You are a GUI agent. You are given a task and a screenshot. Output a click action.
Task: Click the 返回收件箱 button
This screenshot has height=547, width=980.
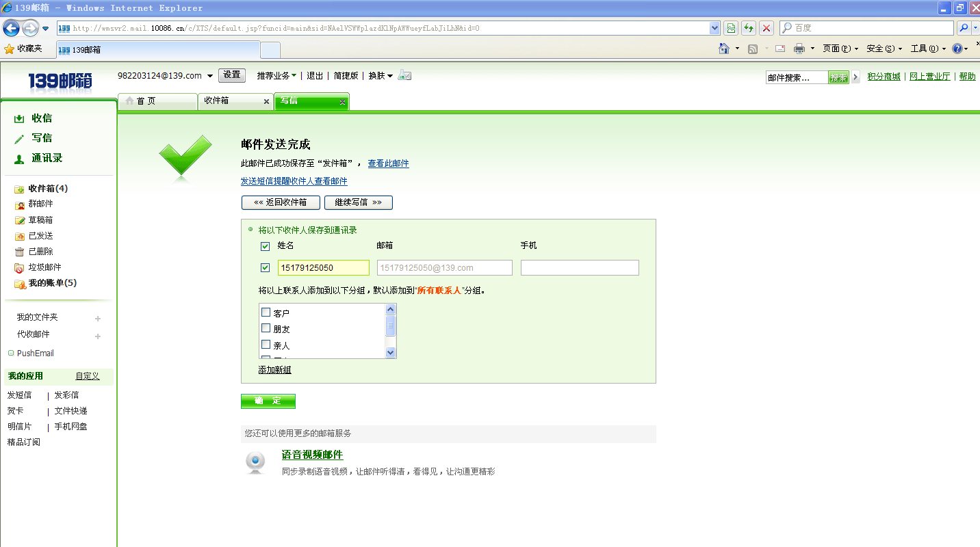point(281,202)
